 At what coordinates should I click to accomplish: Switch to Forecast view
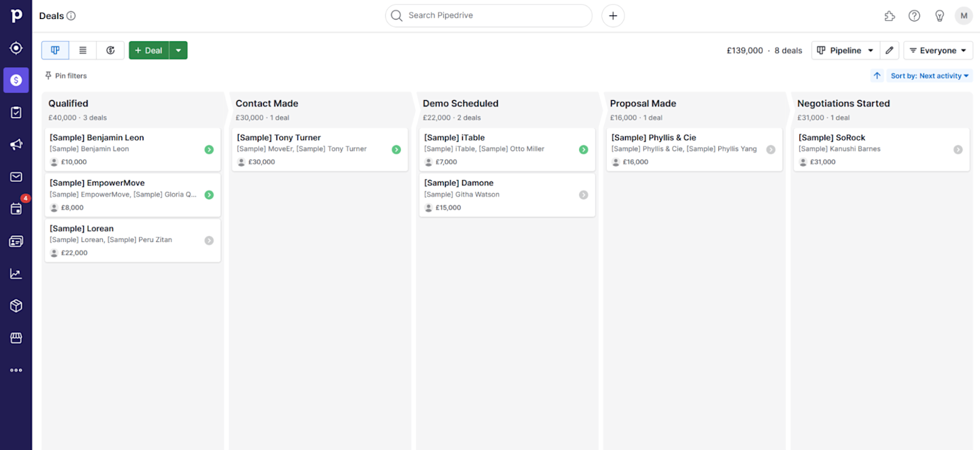click(x=111, y=50)
